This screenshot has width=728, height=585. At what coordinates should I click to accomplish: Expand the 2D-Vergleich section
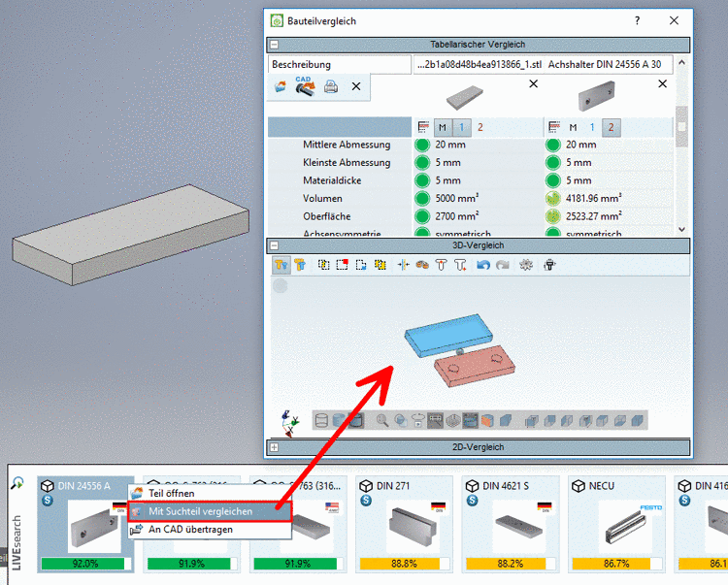pyautogui.click(x=275, y=447)
